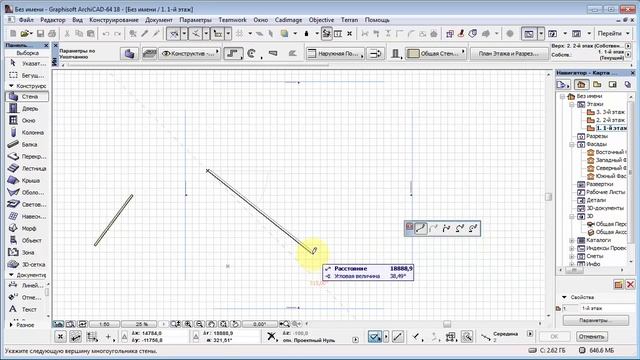Open the Файл menu
The image size is (640, 360).
(26, 20)
